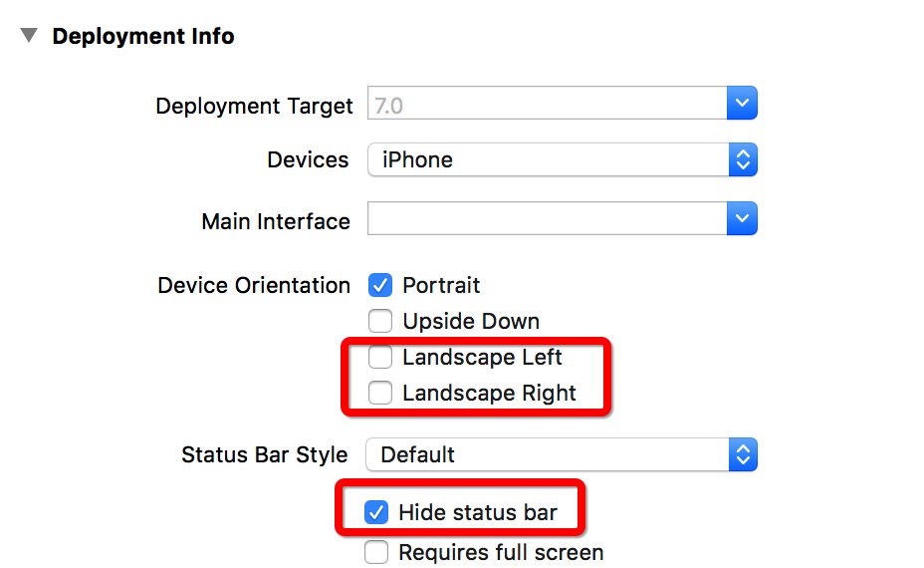924x568 pixels.
Task: Uncheck the Portrait orientation checkbox
Action: pyautogui.click(x=379, y=286)
